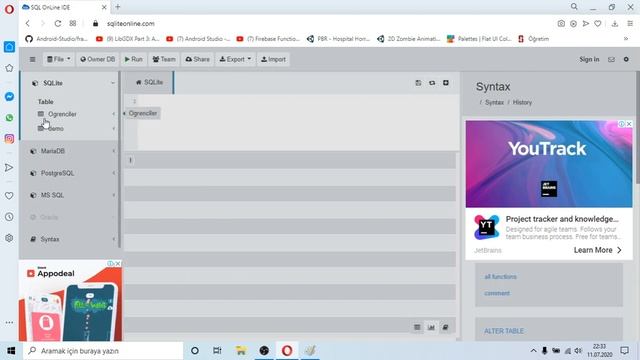Open the Öğretim bookmark
Image resolution: width=640 pixels, height=360 pixels.
(x=534, y=39)
